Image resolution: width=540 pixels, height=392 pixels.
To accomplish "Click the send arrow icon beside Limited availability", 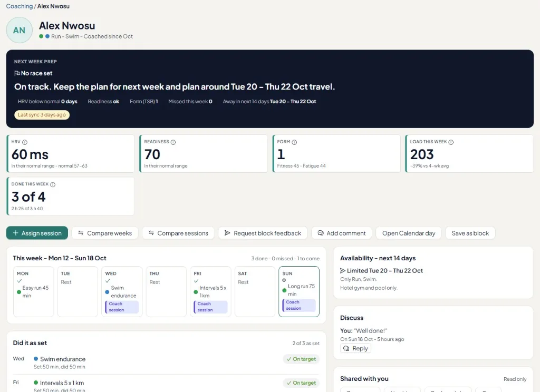I will pos(343,271).
